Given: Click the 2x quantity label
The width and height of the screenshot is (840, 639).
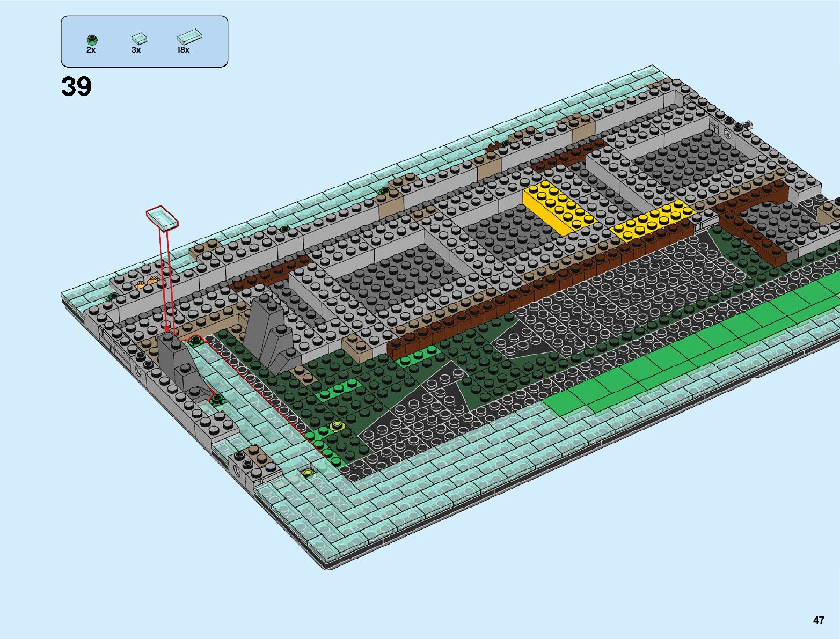Looking at the screenshot, I should pyautogui.click(x=91, y=50).
